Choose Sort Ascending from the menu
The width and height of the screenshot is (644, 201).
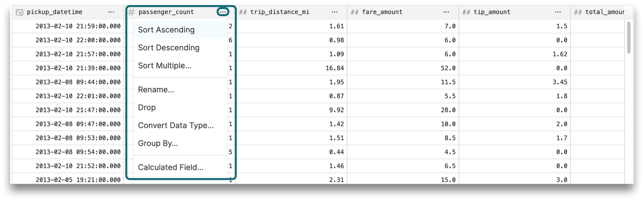click(x=166, y=30)
